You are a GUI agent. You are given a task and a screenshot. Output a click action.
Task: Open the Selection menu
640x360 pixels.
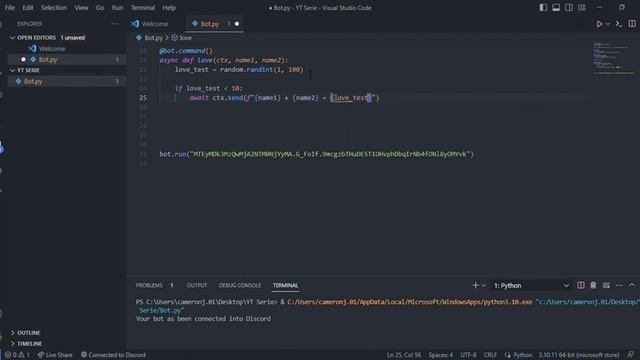53,8
